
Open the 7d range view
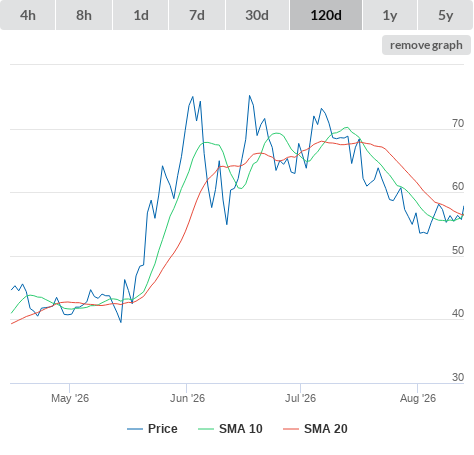point(197,15)
